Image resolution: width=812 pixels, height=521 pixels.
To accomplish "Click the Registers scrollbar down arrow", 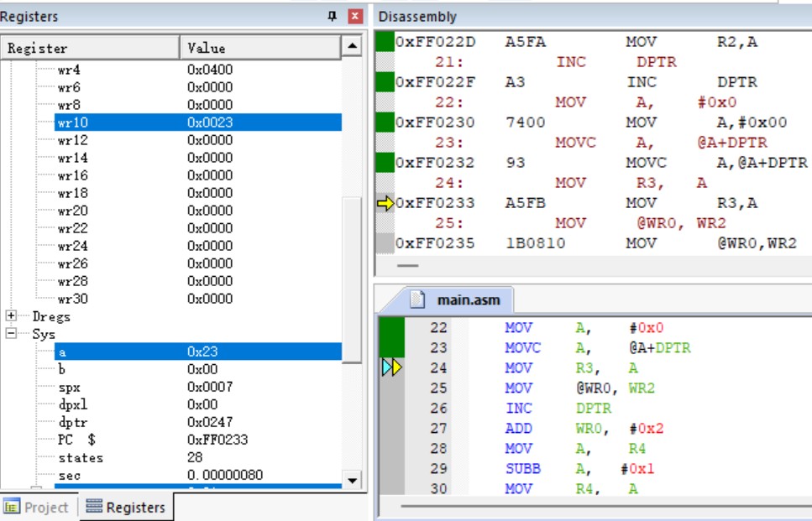I will pos(352,481).
